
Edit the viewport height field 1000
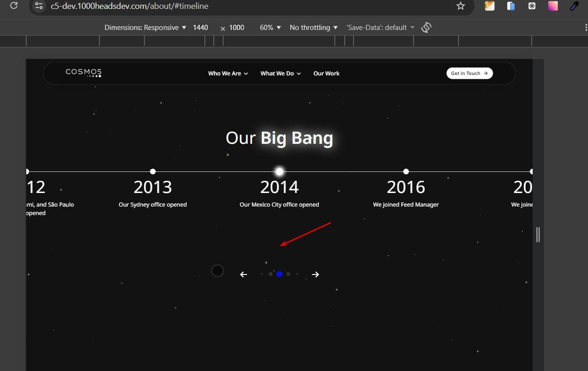point(237,28)
